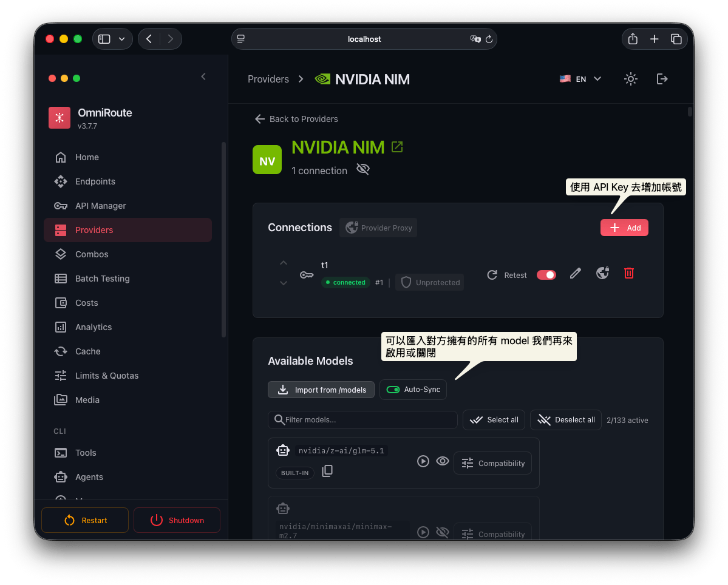Toggle the light/dark theme sun icon

pos(630,79)
